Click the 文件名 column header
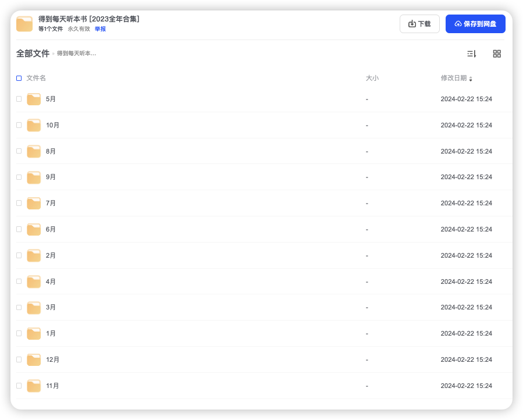Viewport: 523px width, 420px height. [36, 78]
